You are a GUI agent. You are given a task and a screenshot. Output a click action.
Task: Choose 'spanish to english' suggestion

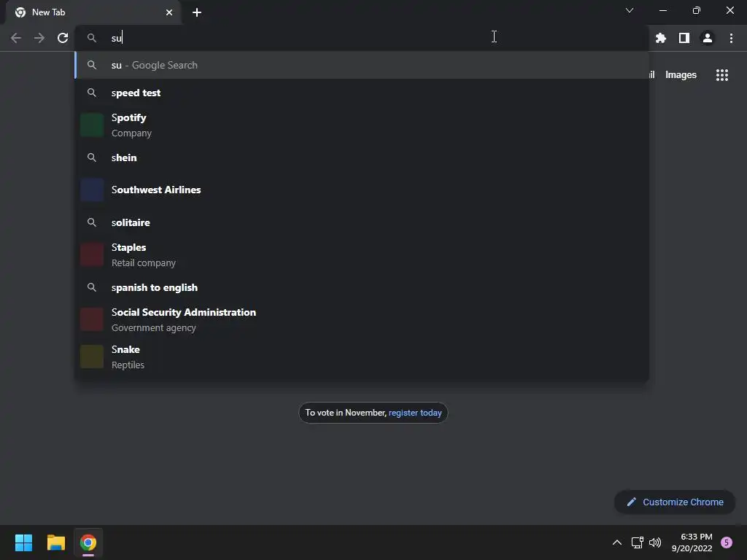(362, 287)
